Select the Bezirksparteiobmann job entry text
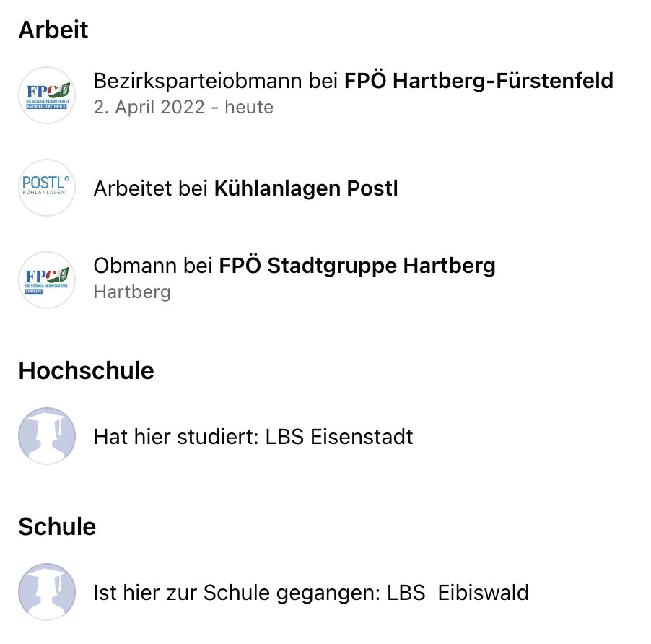 click(354, 81)
